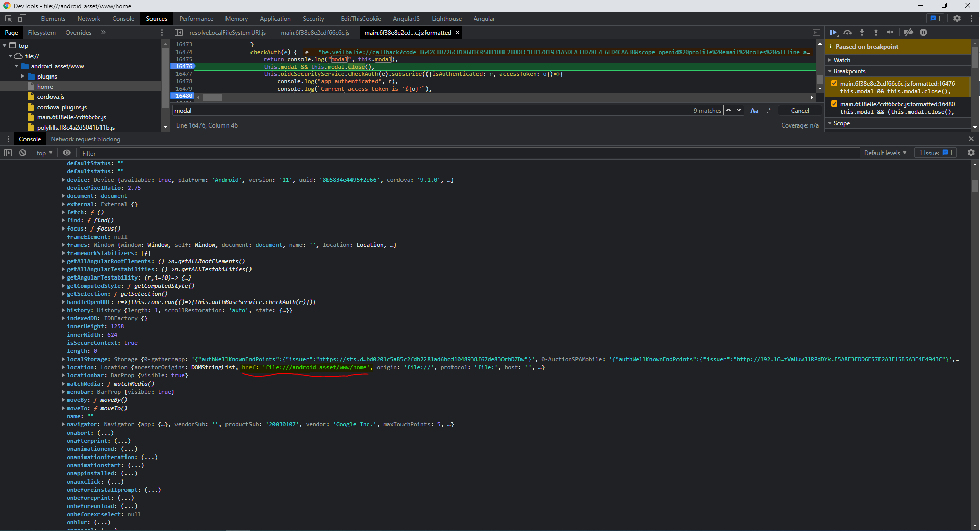Toggle match case in the search bar
This screenshot has height=531, width=980.
coord(755,110)
